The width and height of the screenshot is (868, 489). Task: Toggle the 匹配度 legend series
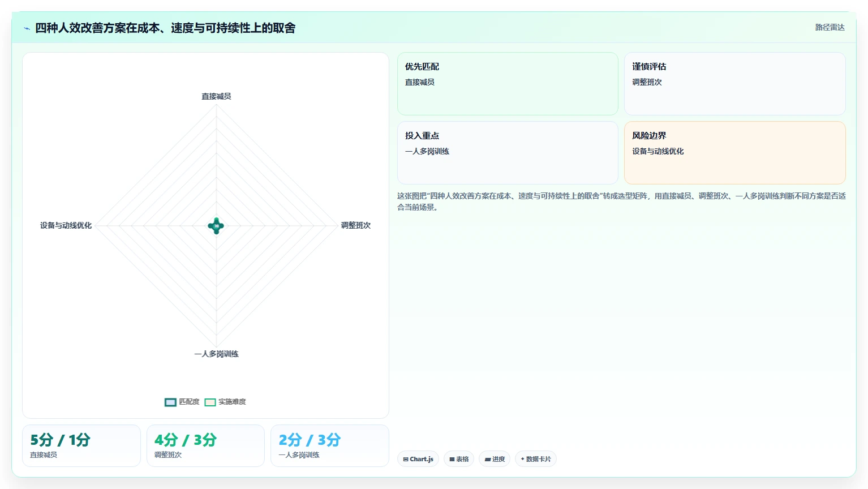(x=182, y=402)
